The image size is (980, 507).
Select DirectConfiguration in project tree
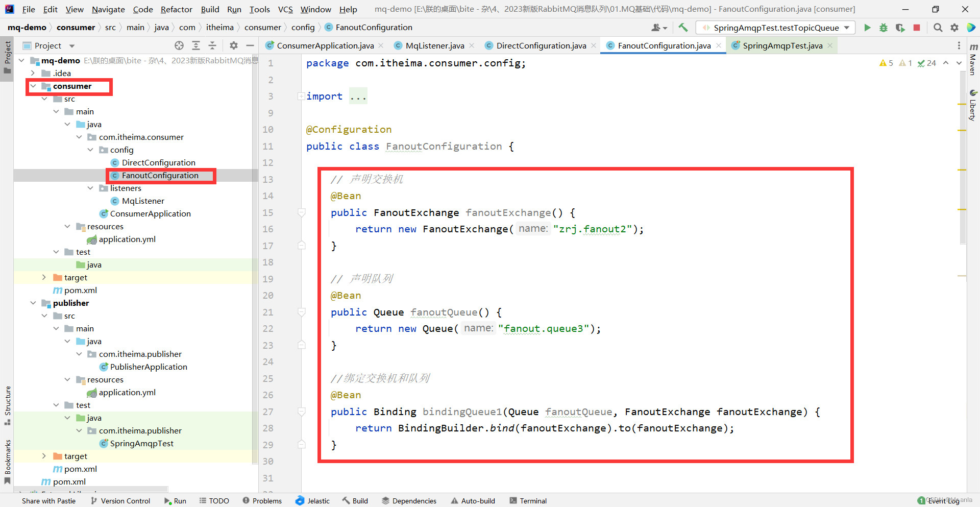point(158,162)
